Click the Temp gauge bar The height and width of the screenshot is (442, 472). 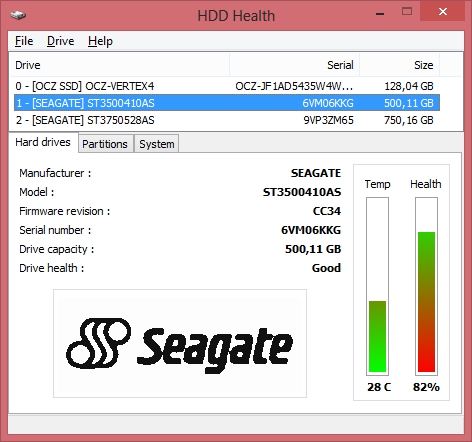tap(377, 286)
